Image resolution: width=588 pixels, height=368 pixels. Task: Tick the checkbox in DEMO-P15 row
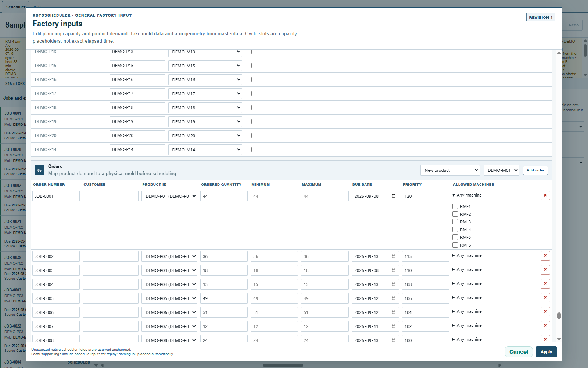pos(249,66)
